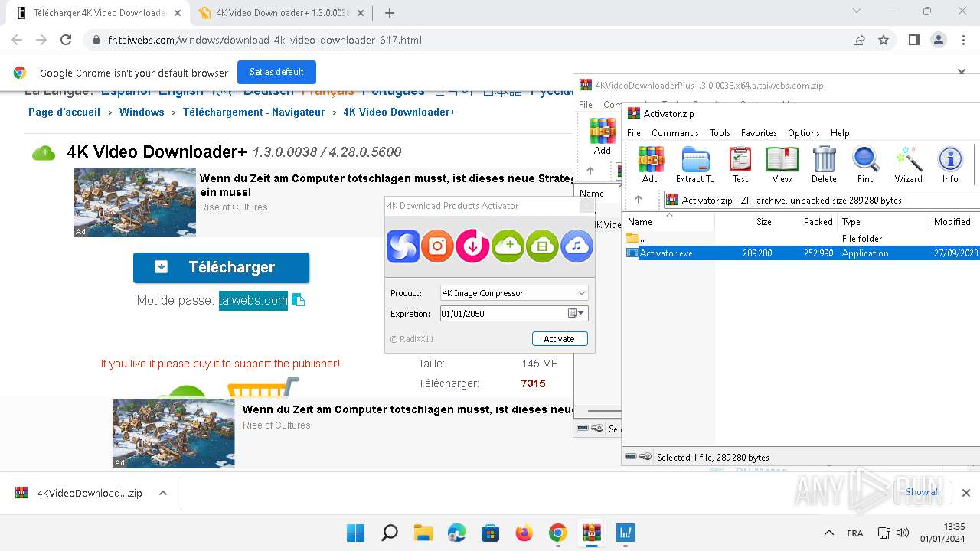Reload the page in Chrome
980x551 pixels.
(x=66, y=40)
